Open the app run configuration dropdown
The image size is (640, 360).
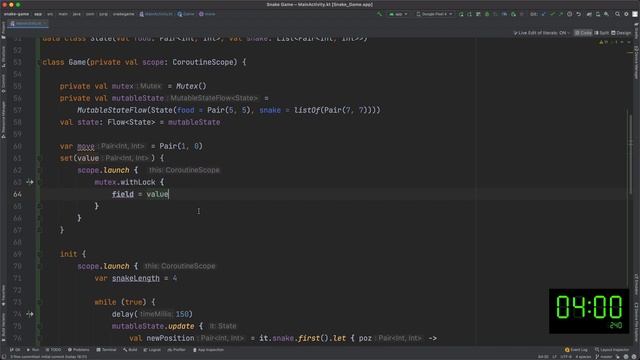coord(398,14)
